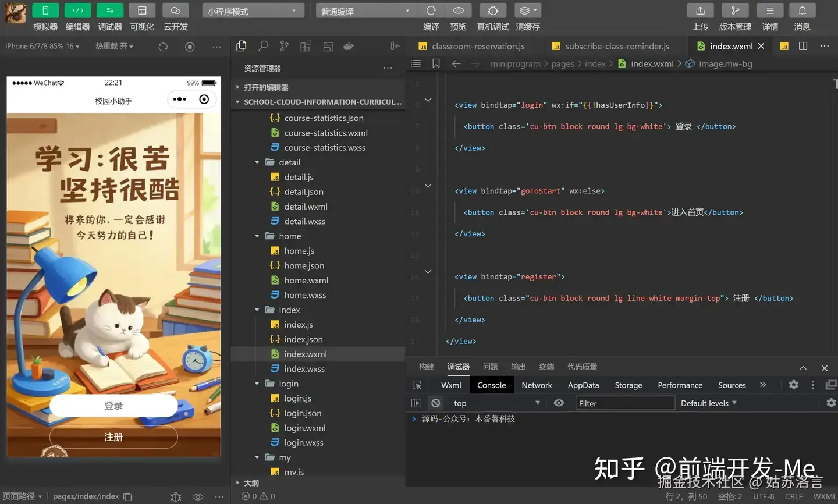Open the source control sidebar icon

click(x=284, y=46)
